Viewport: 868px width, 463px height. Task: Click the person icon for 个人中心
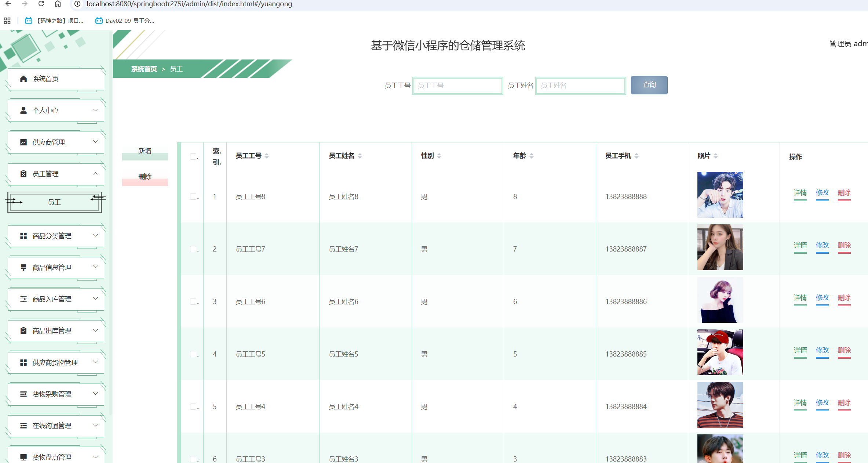pyautogui.click(x=23, y=110)
